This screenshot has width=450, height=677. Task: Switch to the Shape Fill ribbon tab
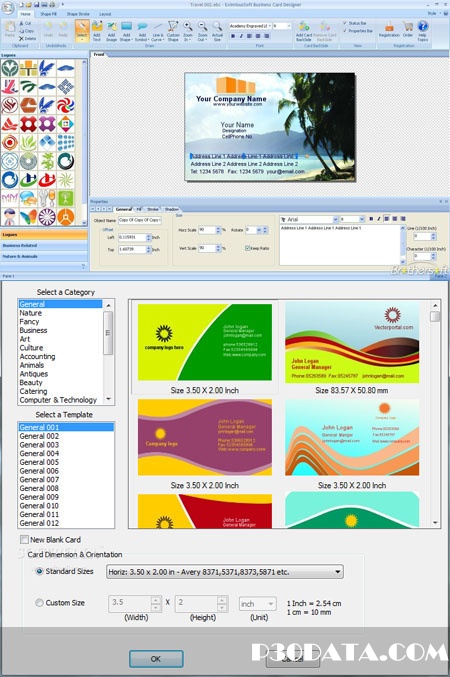pos(48,14)
